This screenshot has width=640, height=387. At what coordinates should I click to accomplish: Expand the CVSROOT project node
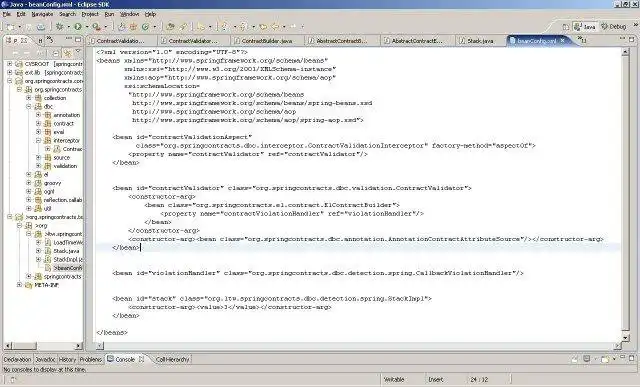pyautogui.click(x=9, y=64)
